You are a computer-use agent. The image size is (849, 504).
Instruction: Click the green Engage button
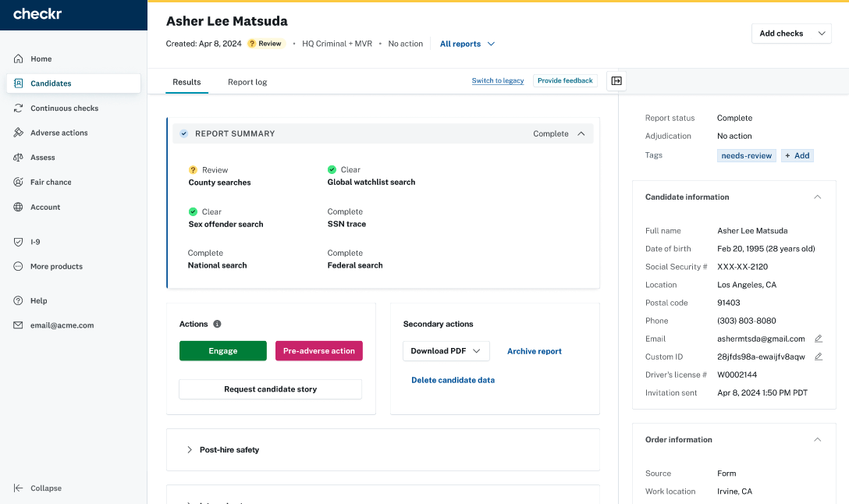(223, 351)
